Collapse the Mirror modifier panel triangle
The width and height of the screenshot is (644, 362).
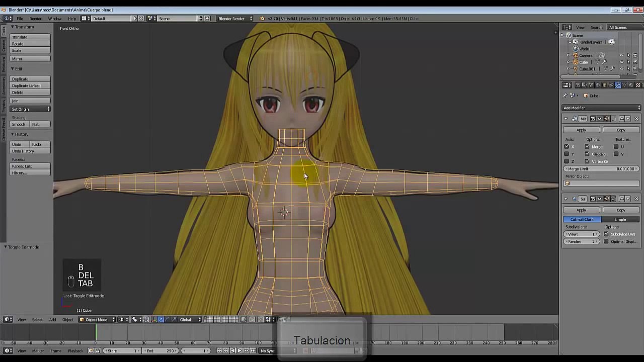(566, 119)
